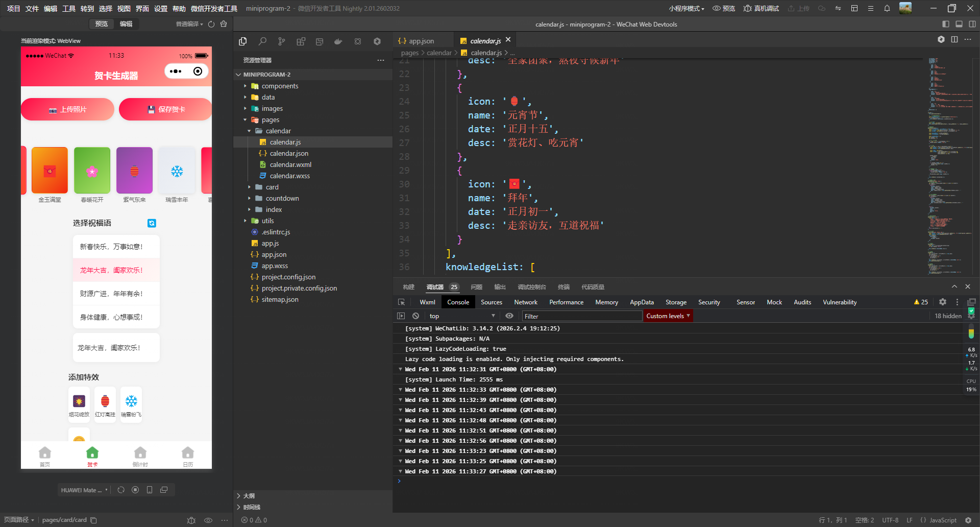Open DevTools settings gear icon
The image size is (980, 527).
943,302
